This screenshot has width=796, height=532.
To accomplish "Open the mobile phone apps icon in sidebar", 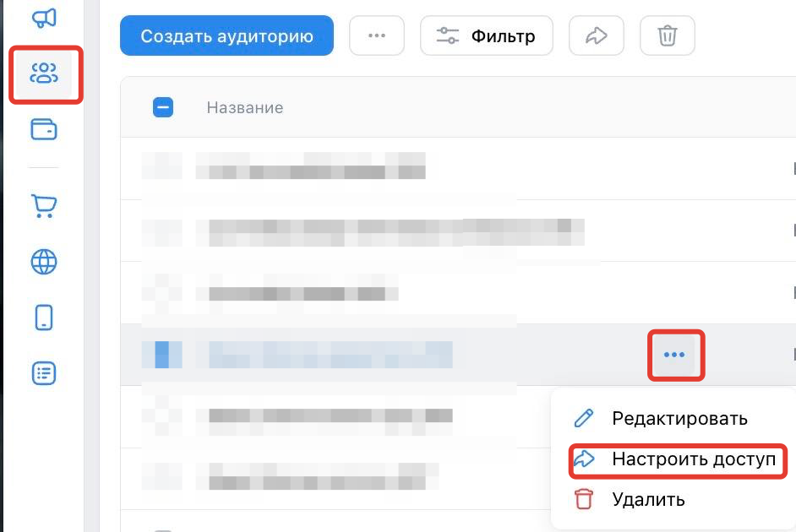I will pos(44,318).
